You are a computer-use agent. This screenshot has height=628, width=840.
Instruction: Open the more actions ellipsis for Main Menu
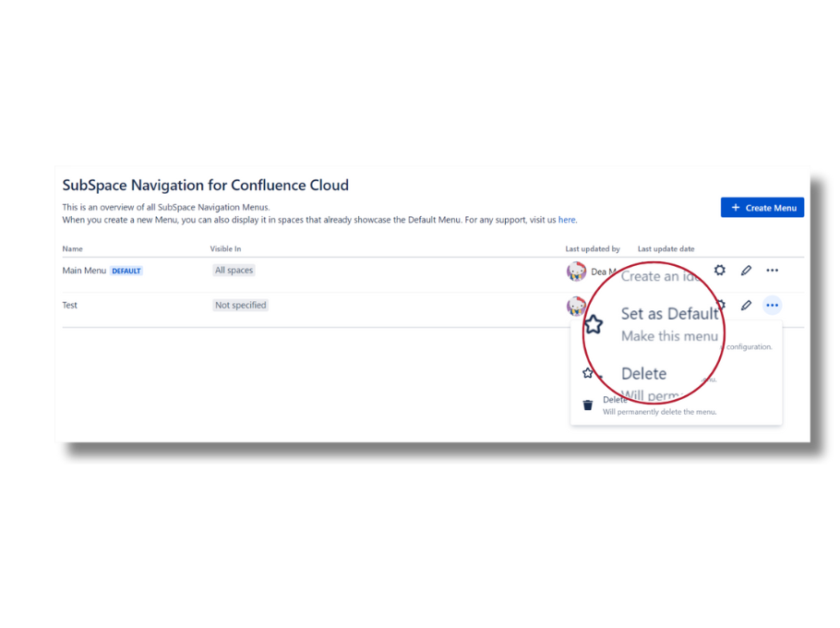pos(773,271)
